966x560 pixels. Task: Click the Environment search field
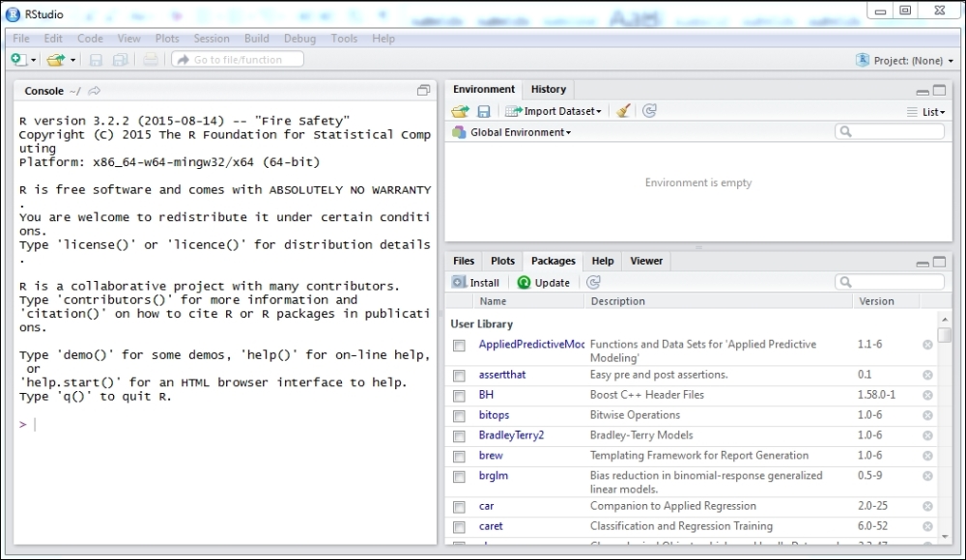(x=889, y=131)
